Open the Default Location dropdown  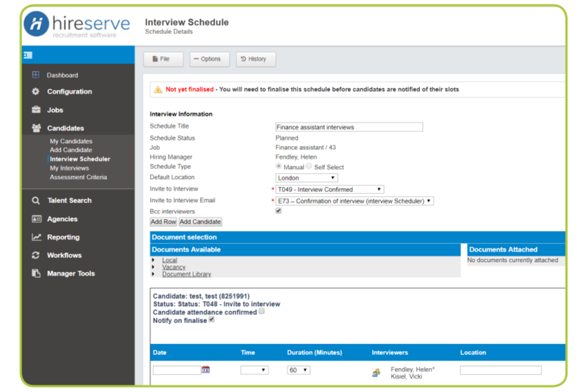[307, 178]
